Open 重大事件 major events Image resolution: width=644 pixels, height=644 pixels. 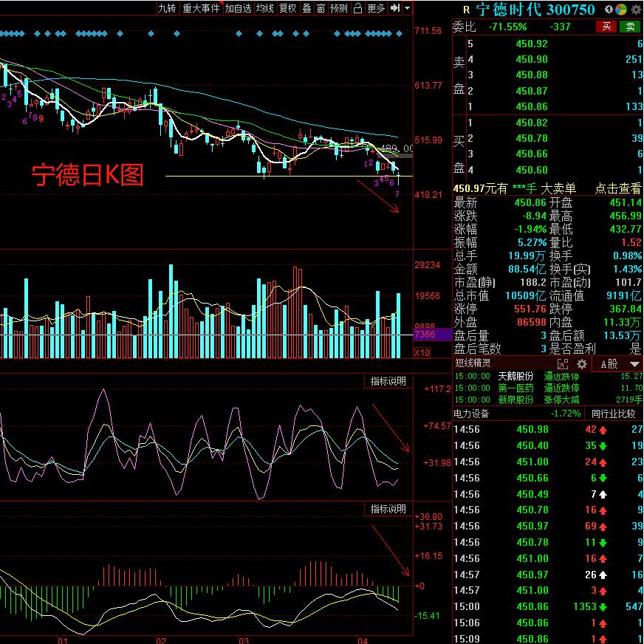(201, 8)
